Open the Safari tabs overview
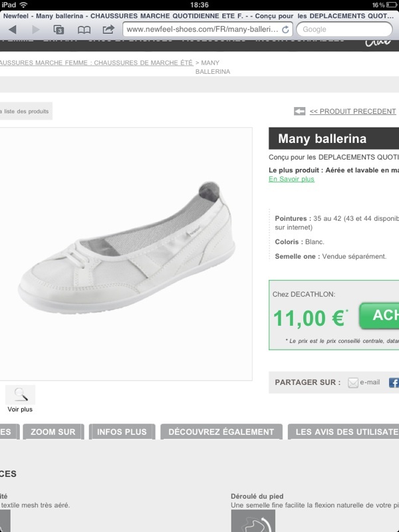The image size is (399, 532). tap(59, 29)
